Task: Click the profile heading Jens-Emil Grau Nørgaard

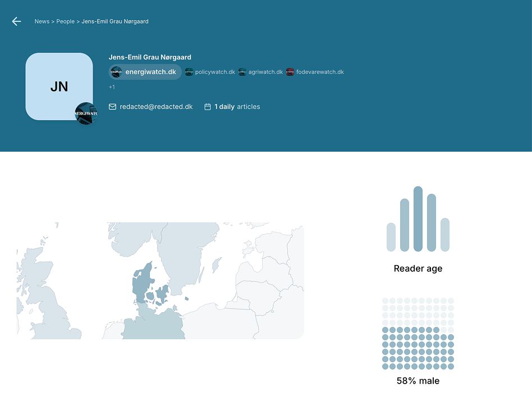Action: point(150,57)
